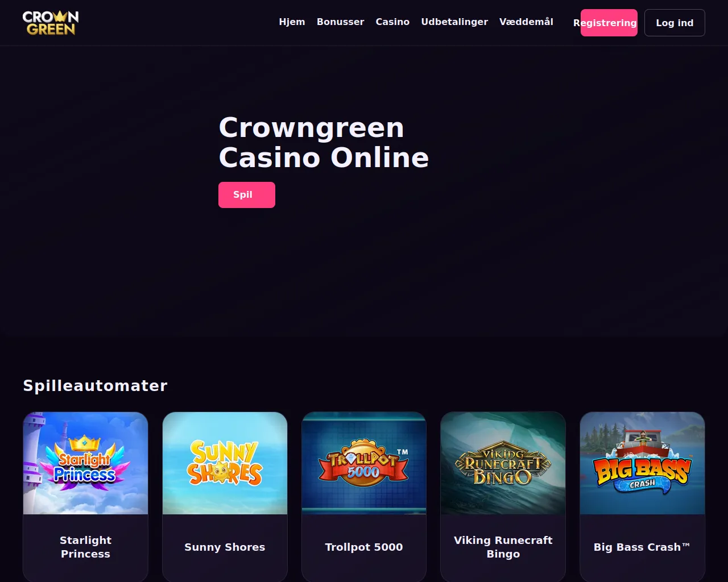This screenshot has height=582, width=728.
Task: Click the Log ind button
Action: pyautogui.click(x=675, y=23)
